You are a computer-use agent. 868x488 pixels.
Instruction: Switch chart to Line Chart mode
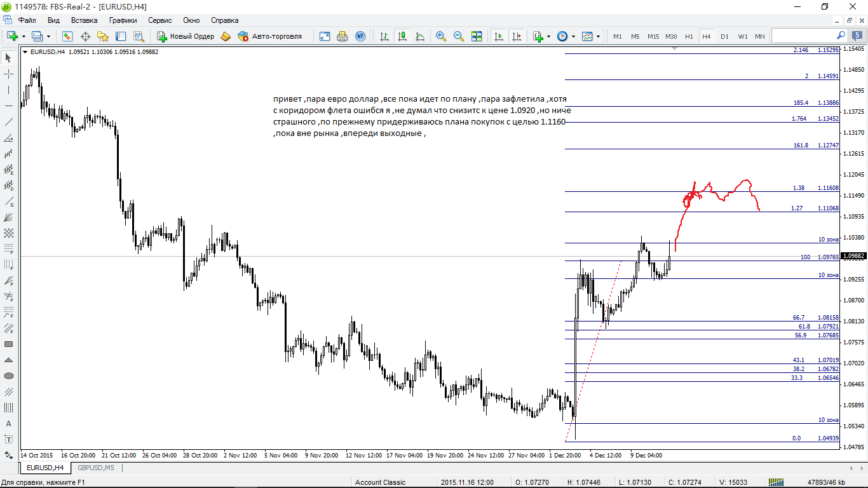click(x=420, y=36)
